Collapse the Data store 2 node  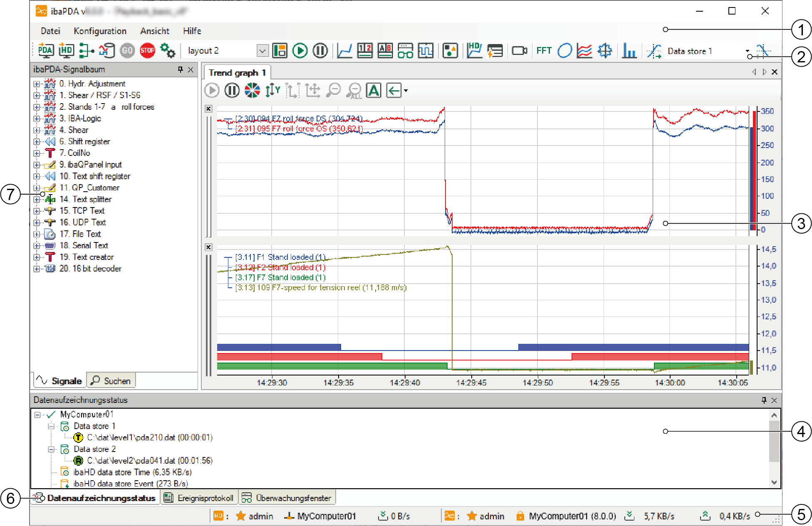tap(51, 449)
